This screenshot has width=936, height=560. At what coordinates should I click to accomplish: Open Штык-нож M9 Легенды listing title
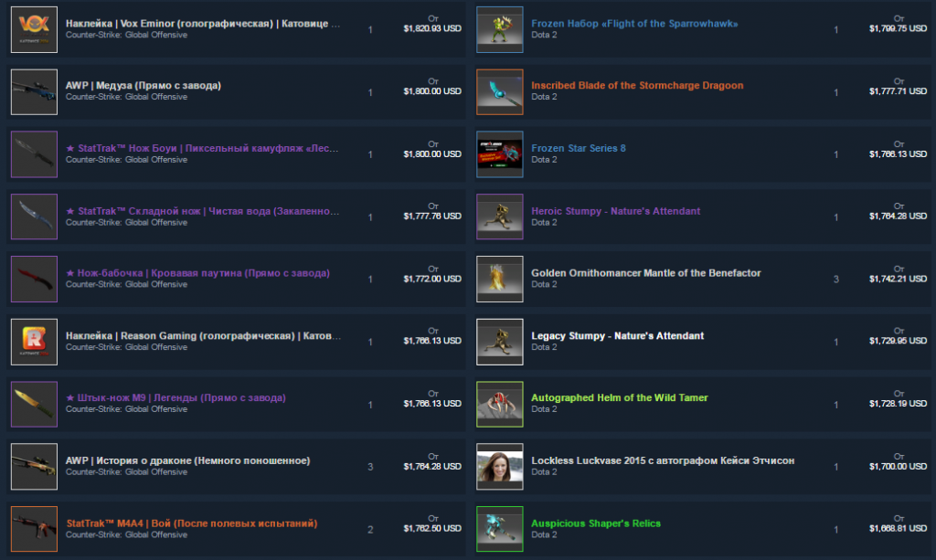click(x=175, y=397)
